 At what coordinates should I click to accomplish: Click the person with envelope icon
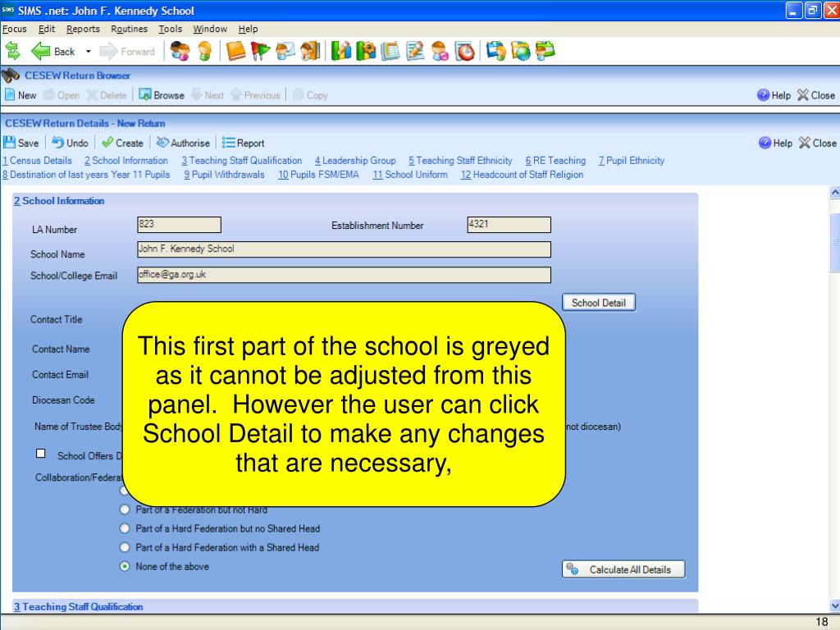[x=285, y=52]
